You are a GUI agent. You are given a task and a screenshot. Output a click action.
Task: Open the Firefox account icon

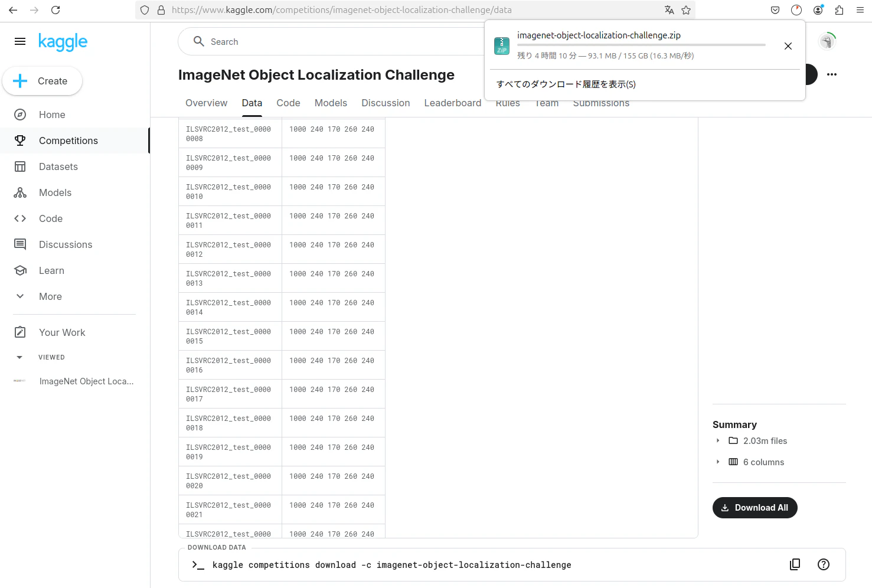818,10
